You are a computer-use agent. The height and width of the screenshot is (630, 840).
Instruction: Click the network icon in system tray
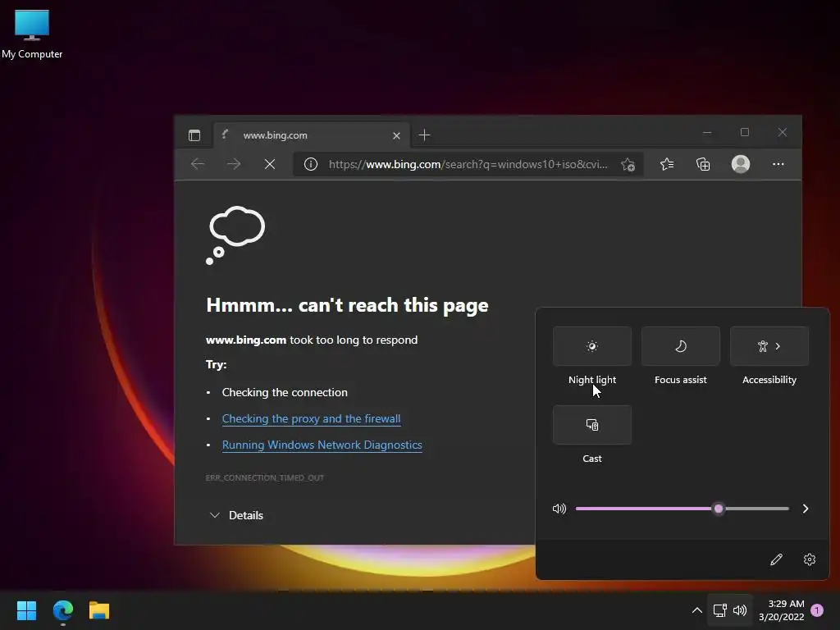(719, 610)
